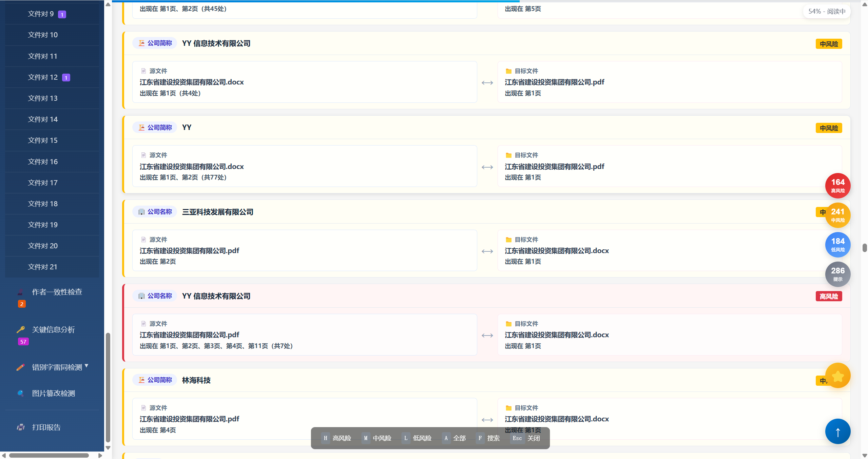Click the purple badge next to 文件对 12
Image resolution: width=868 pixels, height=459 pixels.
(x=66, y=78)
